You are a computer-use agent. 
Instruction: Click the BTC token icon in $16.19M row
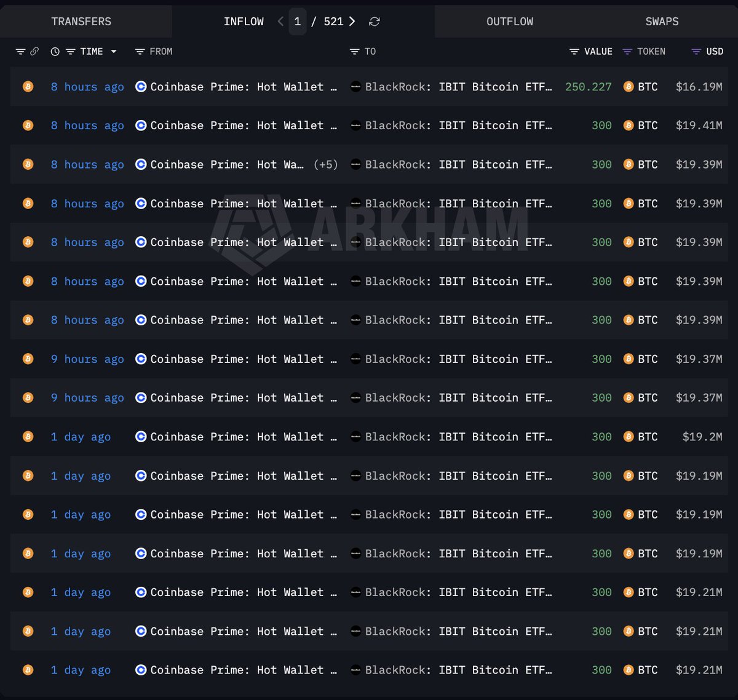pyautogui.click(x=628, y=87)
